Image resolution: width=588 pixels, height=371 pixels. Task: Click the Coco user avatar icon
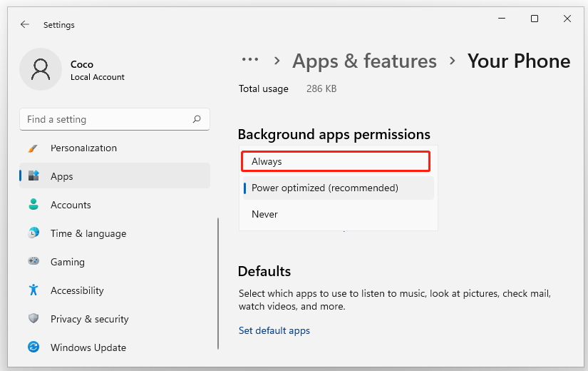[41, 69]
